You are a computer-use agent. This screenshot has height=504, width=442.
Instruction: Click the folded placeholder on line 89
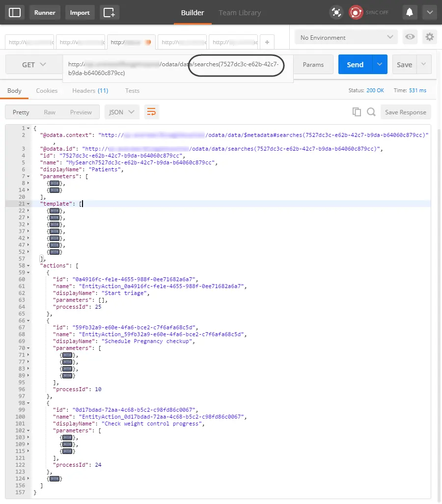[67, 375]
